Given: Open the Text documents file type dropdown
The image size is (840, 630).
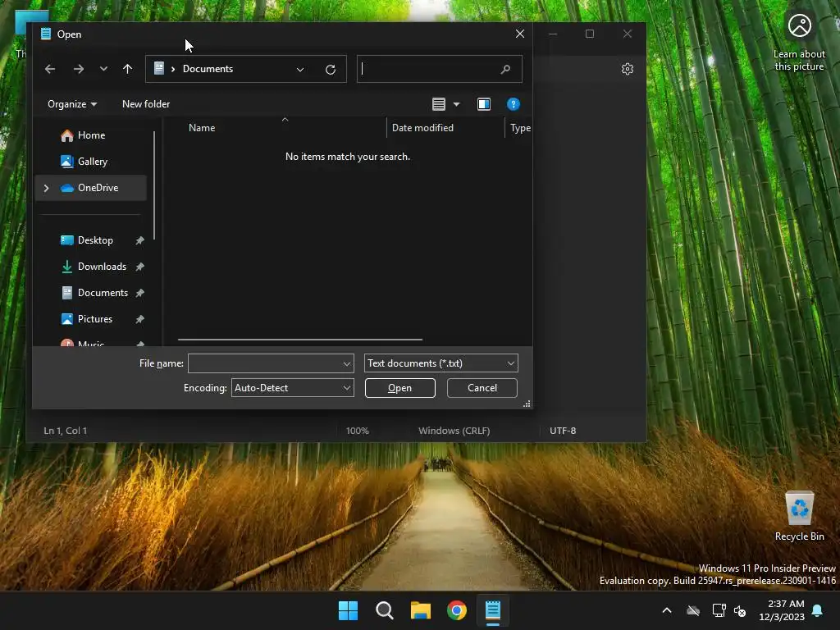Looking at the screenshot, I should click(x=441, y=363).
